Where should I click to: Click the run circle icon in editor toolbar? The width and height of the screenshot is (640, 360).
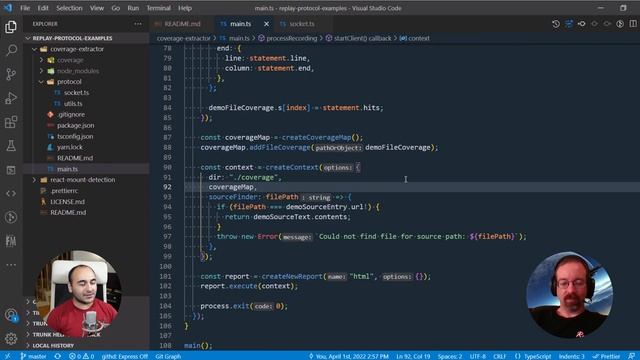click(x=620, y=24)
